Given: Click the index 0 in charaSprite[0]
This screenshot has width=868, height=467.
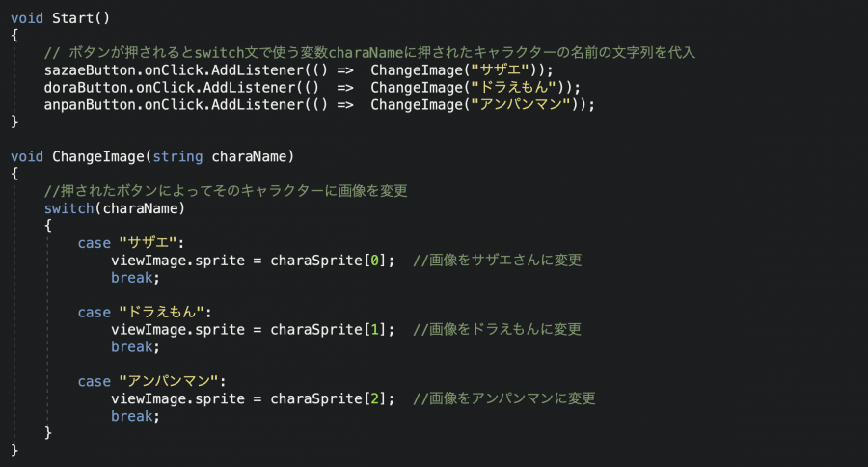Looking at the screenshot, I should (375, 261).
